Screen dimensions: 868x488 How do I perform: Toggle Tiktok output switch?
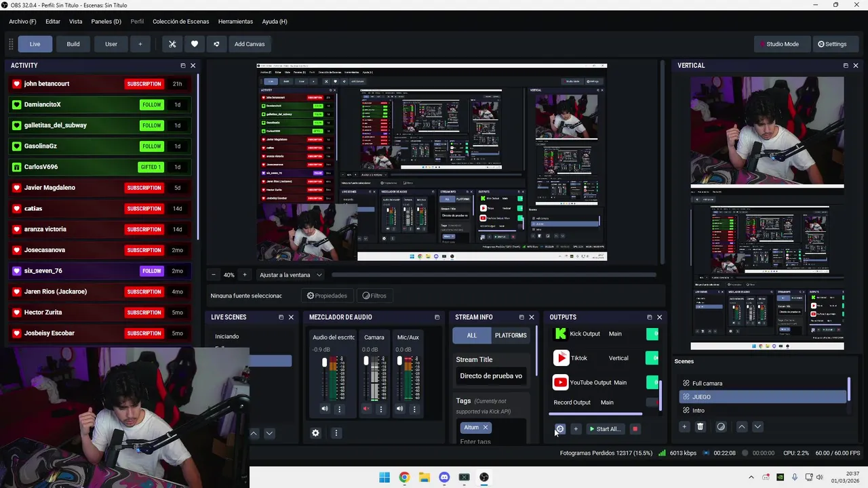[x=652, y=358]
